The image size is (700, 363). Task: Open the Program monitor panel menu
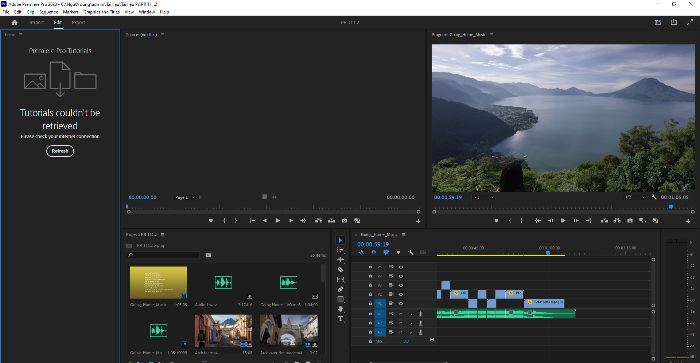(x=492, y=34)
